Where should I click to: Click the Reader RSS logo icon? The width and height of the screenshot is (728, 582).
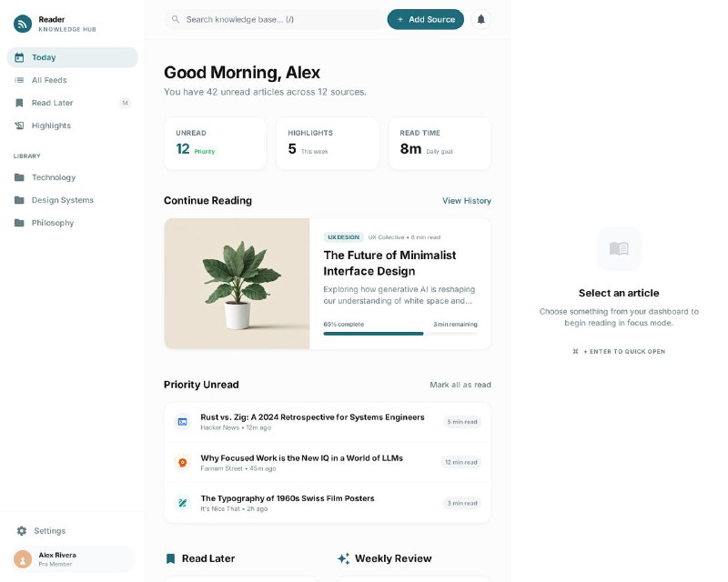[22, 24]
